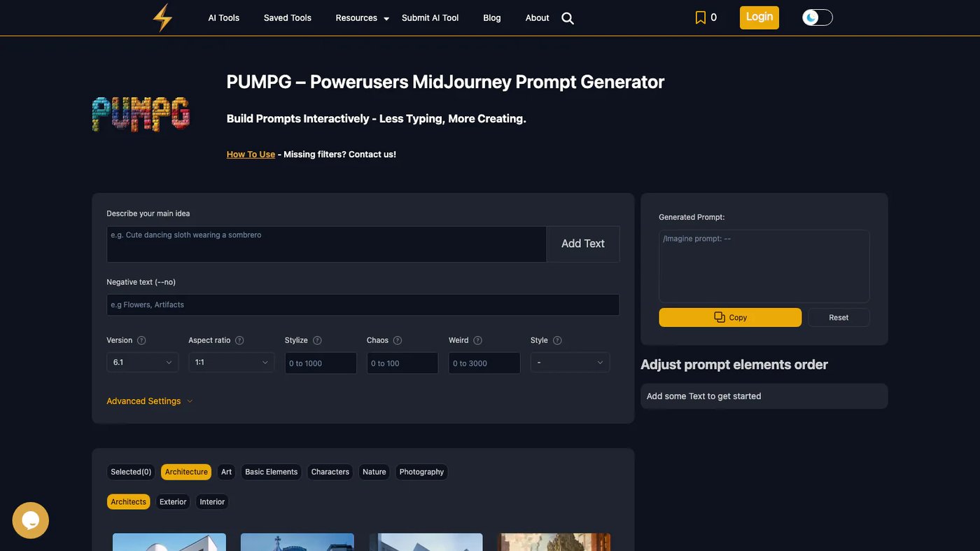Toggle the dark mode switch

pos(818,18)
